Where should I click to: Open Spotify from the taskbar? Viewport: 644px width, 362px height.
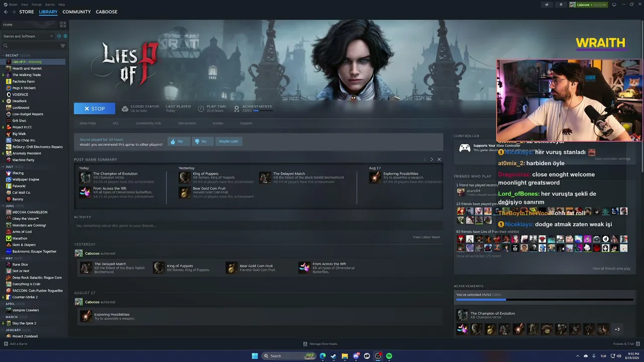[389, 356]
